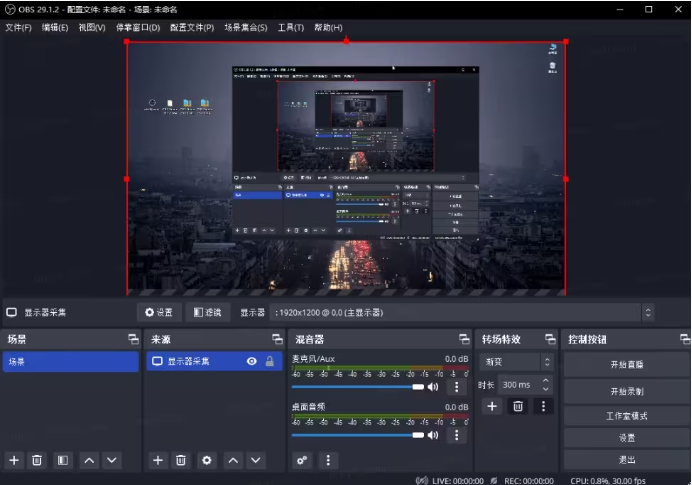The image size is (692, 485).
Task: Click the preview canvas display capture
Action: [346, 169]
